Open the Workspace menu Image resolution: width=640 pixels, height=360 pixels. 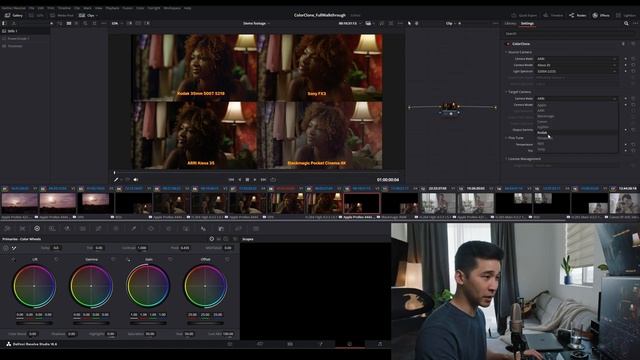click(x=172, y=8)
